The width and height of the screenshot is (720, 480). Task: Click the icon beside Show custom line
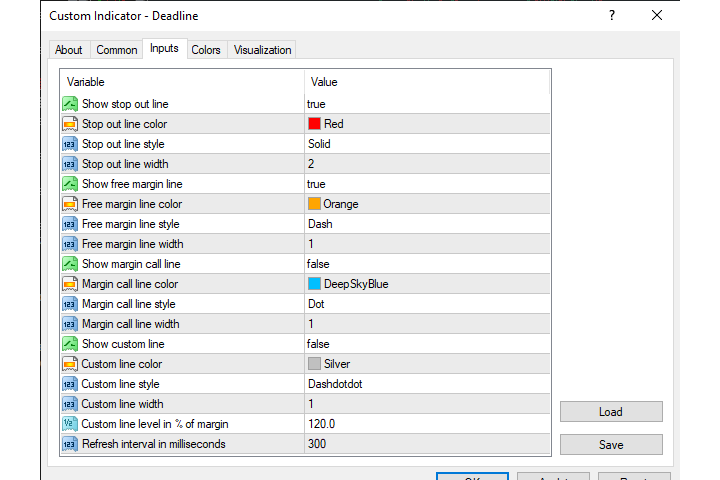coord(70,344)
